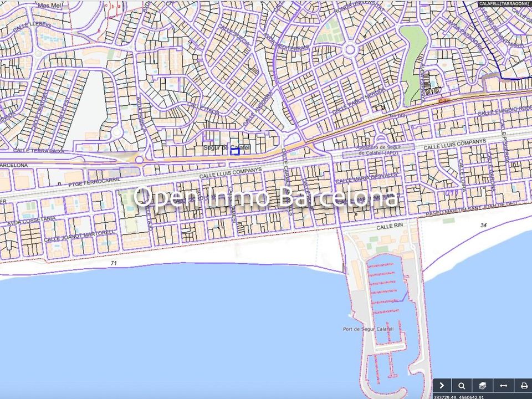Click the coordinates readout 383729.49, 4560642.91

point(459,397)
